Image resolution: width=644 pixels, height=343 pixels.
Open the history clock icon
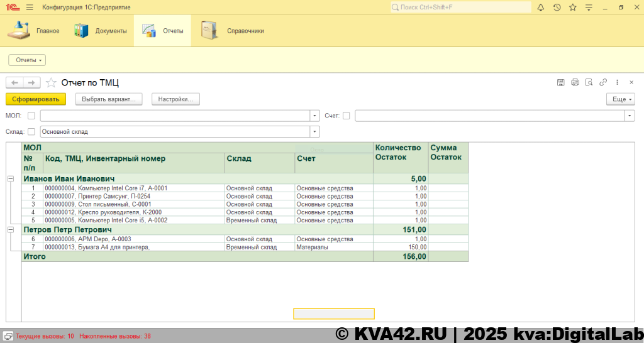(557, 8)
